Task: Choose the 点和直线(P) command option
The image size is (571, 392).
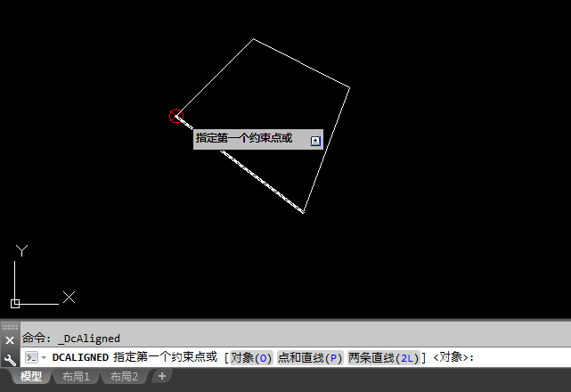Action: 310,358
